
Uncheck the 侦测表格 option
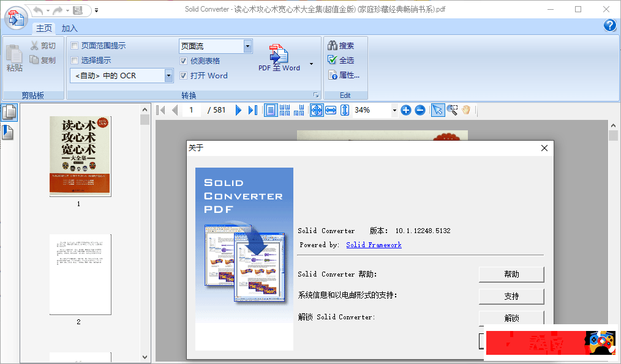(x=184, y=61)
